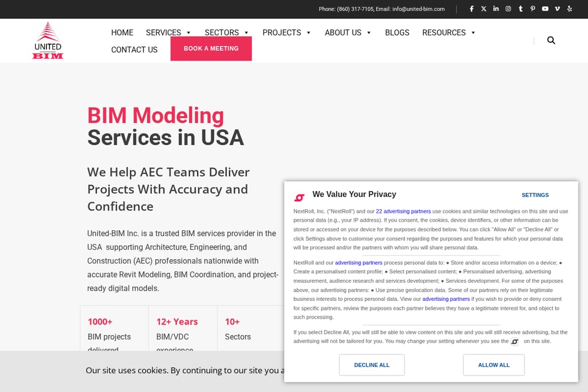Click the '12+ Years' statistic
Screen dimensions: 588x392
pos(177,321)
